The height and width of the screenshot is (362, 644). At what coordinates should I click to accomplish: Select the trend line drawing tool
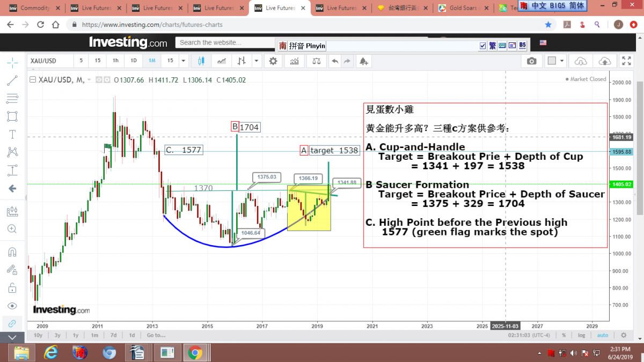point(12,81)
